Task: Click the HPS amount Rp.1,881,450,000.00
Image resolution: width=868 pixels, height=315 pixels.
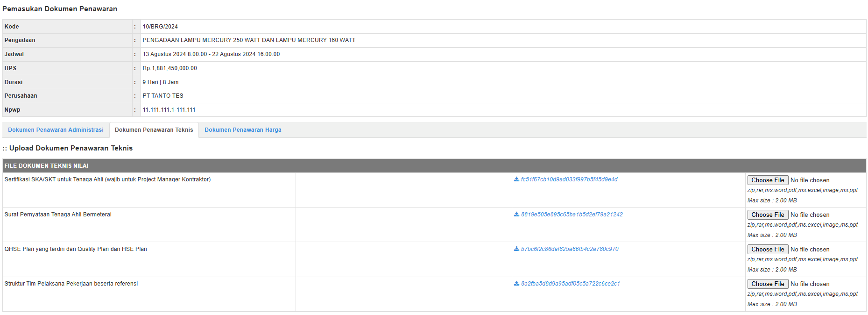Action: coord(169,68)
